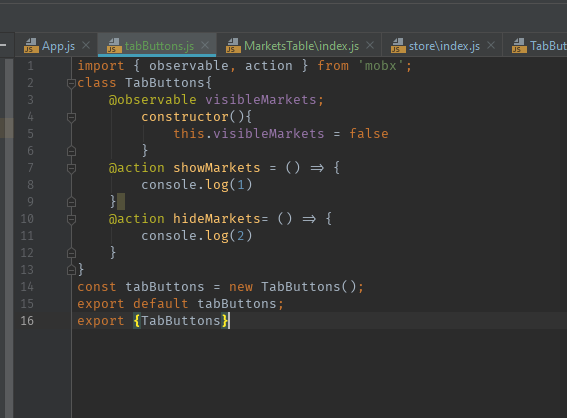
Task: Close the MarketsTable\index.js tab
Action: [x=370, y=46]
